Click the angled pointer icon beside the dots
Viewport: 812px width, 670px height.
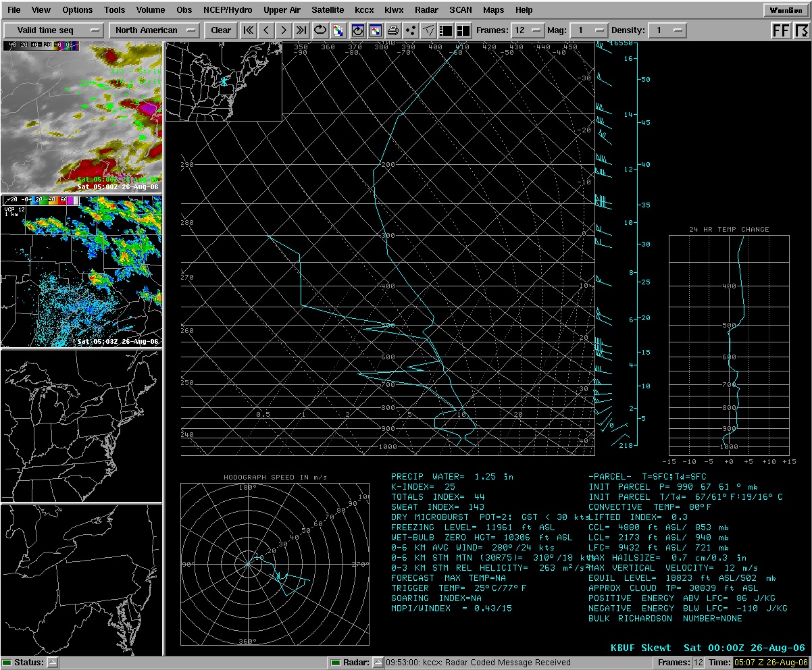click(428, 30)
